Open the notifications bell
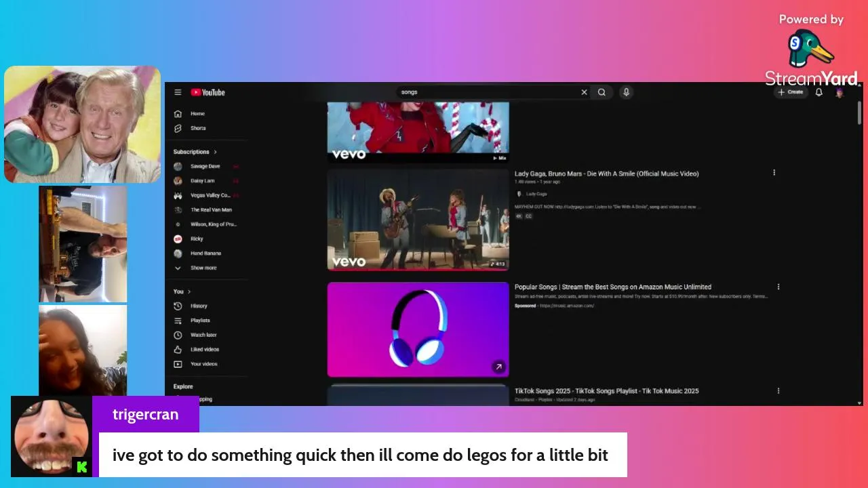This screenshot has height=488, width=868. [818, 92]
